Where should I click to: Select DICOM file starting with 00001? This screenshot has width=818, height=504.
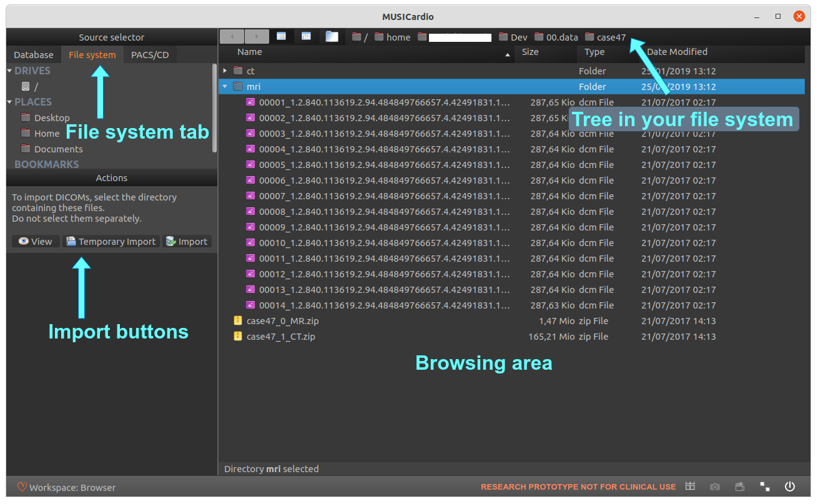[x=512, y=102]
